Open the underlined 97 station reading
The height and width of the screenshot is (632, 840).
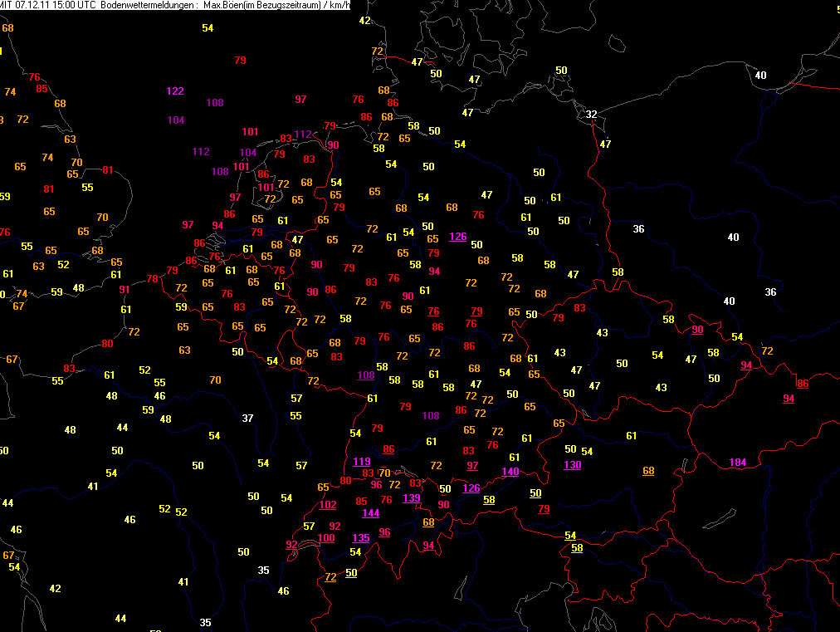click(x=472, y=465)
